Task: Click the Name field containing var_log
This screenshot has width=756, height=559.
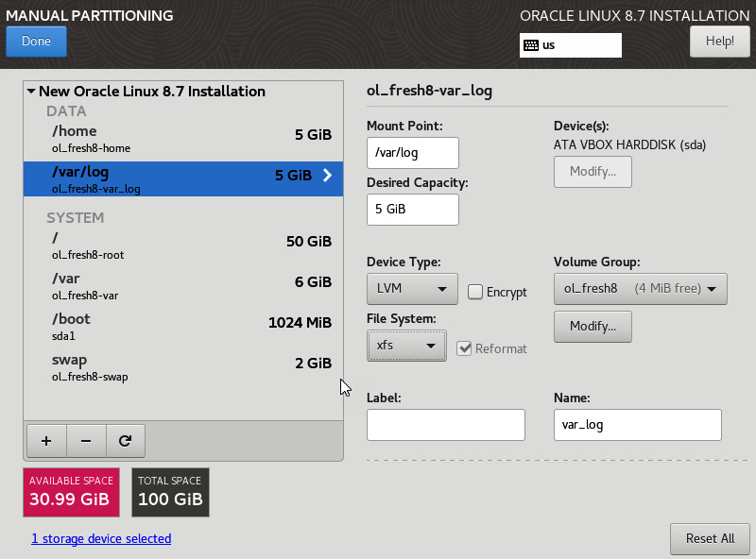Action: (637, 425)
